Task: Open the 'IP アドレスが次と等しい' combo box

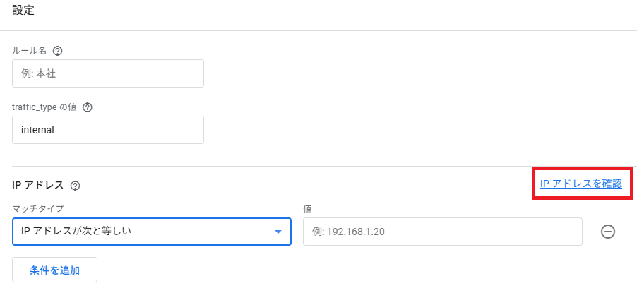Action: point(152,232)
